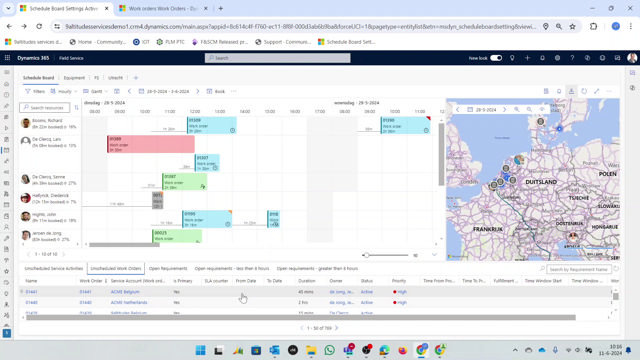Switch to the Utrecht board tab
Viewport: 640px width, 360px height.
pos(115,78)
